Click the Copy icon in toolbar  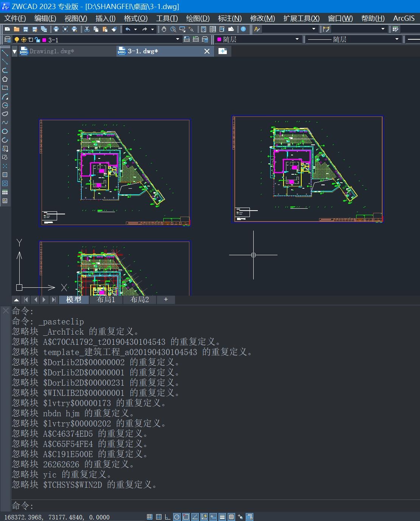coord(96,29)
